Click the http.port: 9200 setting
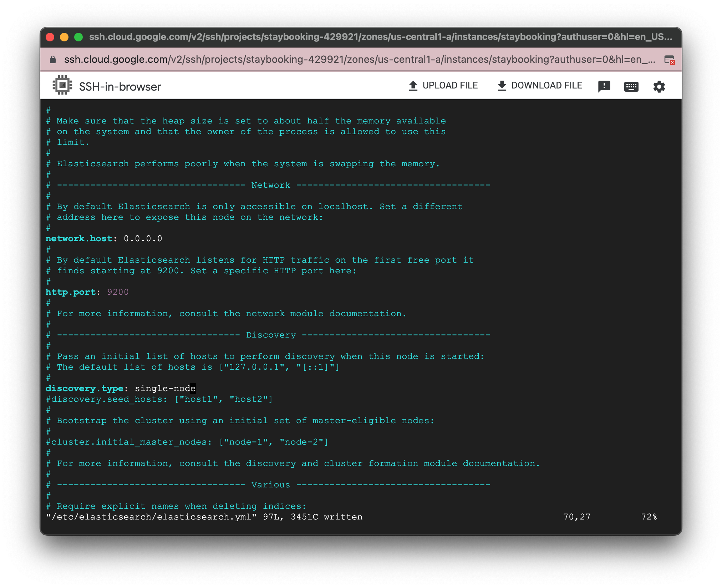The image size is (722, 588). [x=87, y=292]
